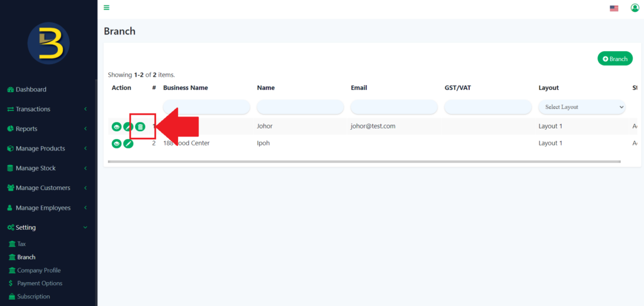
Task: Click the delete trash icon for Johor branch
Action: (x=140, y=127)
